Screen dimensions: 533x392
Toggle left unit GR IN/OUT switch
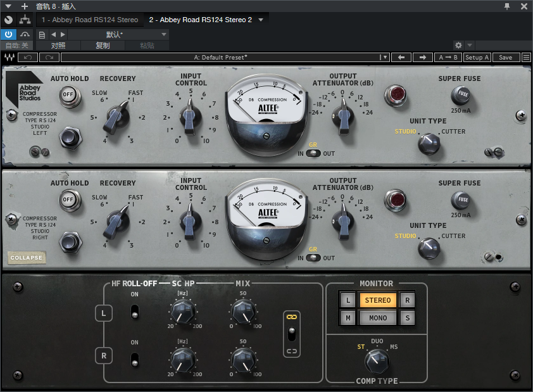(x=313, y=153)
